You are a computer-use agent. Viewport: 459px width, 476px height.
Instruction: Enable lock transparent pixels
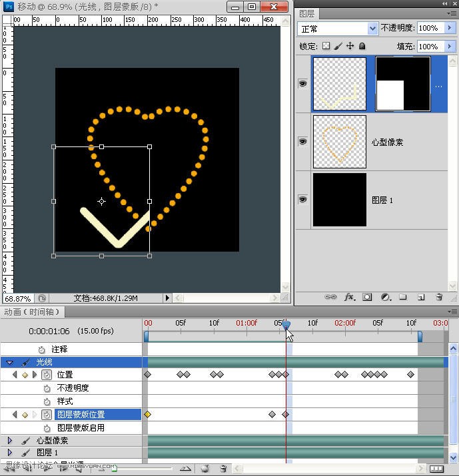(326, 46)
